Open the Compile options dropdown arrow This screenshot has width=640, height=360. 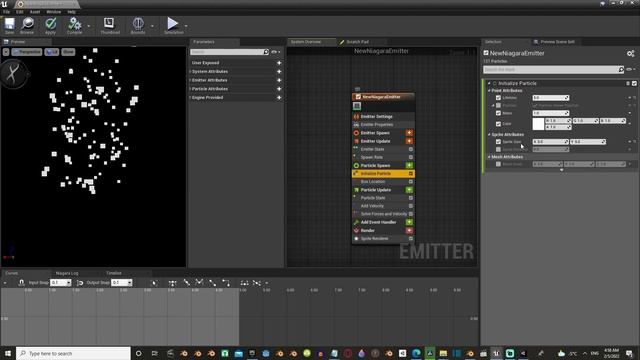click(x=89, y=26)
